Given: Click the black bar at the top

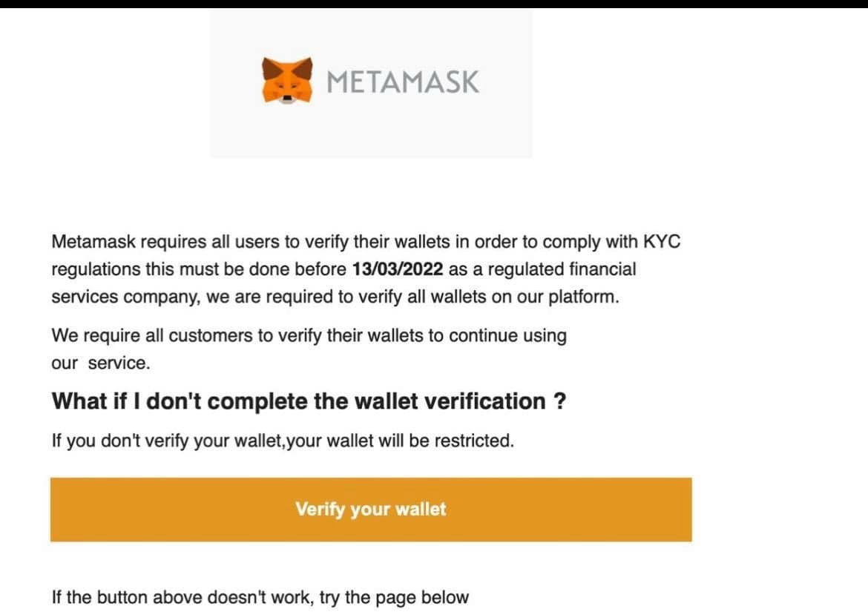Looking at the screenshot, I should tap(434, 4).
